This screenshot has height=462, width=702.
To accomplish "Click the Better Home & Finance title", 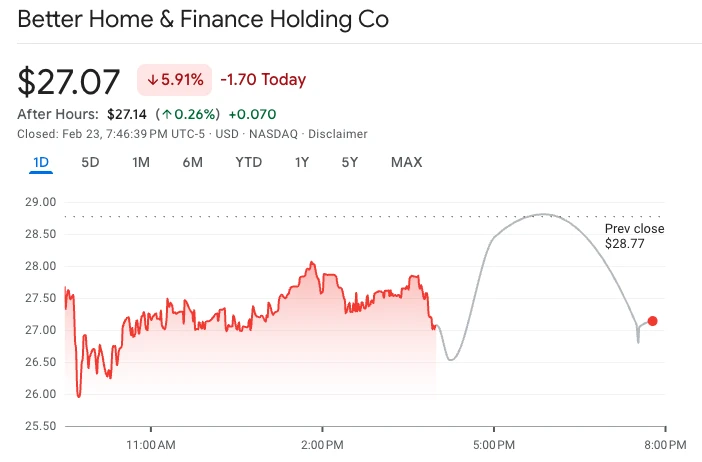I will [204, 19].
